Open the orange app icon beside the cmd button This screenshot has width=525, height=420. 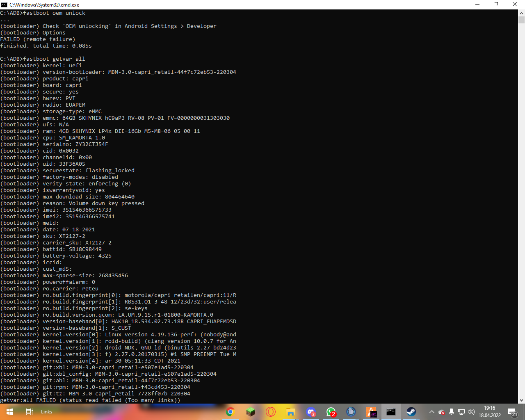coord(371,412)
